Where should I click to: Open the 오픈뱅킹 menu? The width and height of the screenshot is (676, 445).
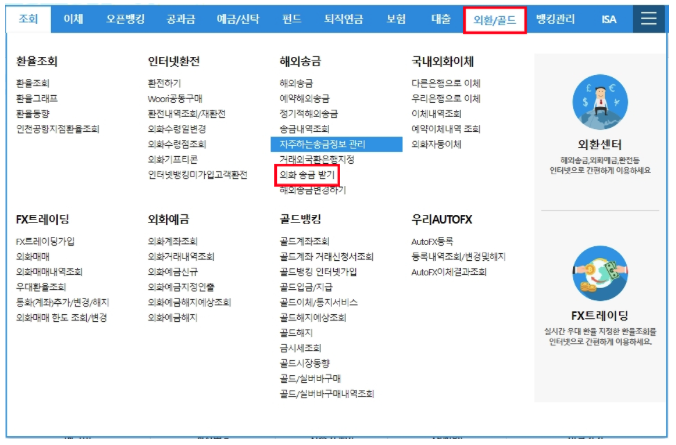[125, 19]
